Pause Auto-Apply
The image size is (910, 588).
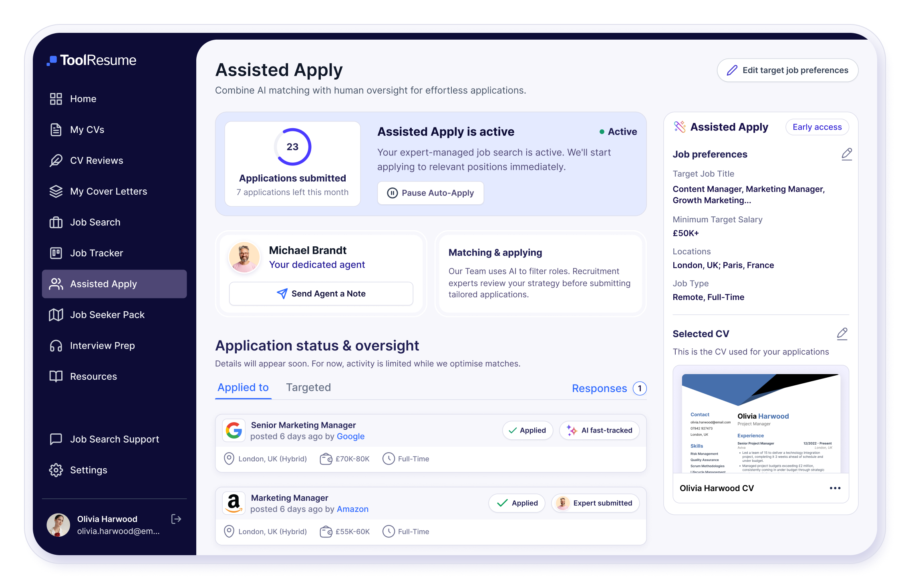[431, 193]
